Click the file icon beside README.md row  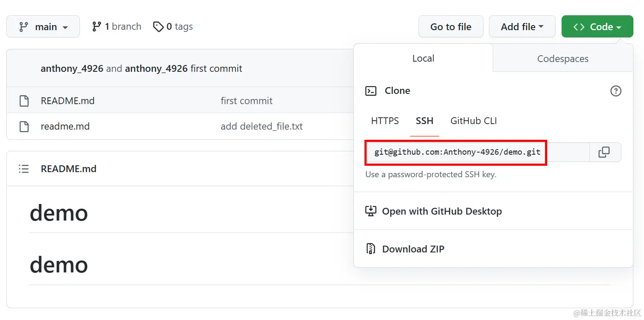[24, 101]
